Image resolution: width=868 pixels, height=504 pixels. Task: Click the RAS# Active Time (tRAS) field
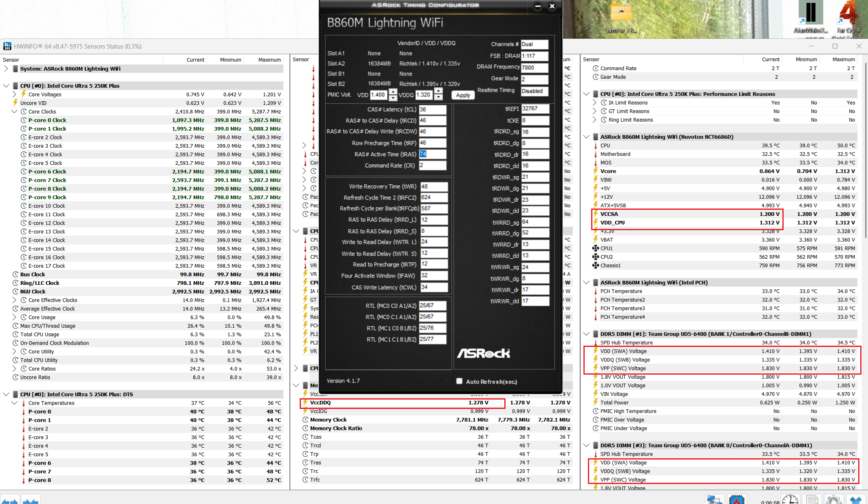(433, 154)
